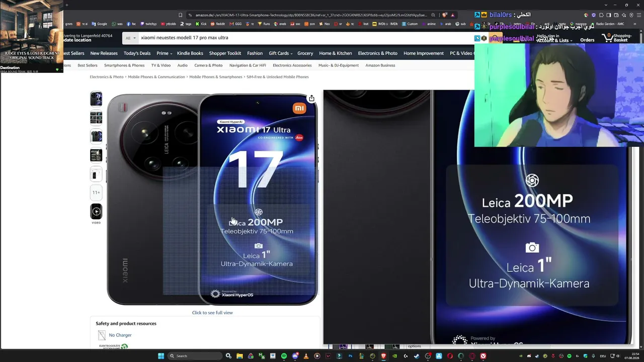Open Home & Kitchen department
Image resolution: width=644 pixels, height=362 pixels.
tap(336, 53)
